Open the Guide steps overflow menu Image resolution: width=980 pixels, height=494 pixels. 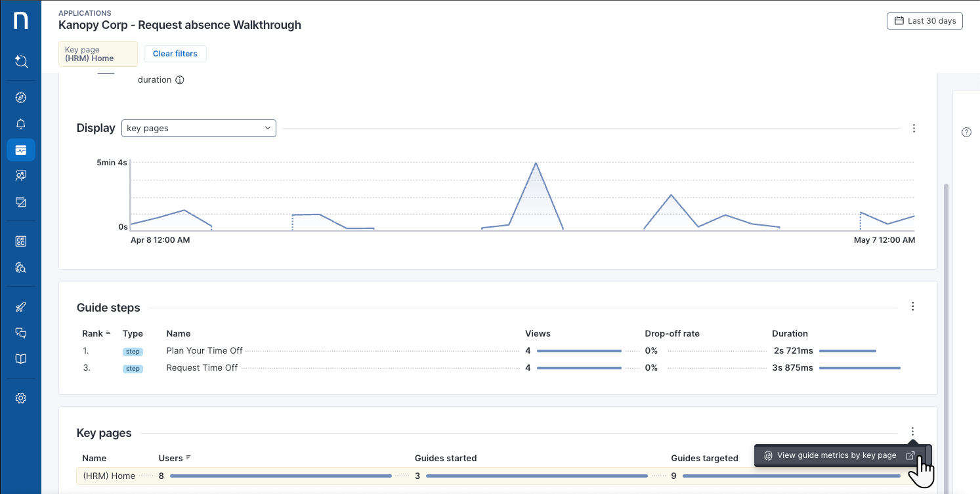coord(913,306)
